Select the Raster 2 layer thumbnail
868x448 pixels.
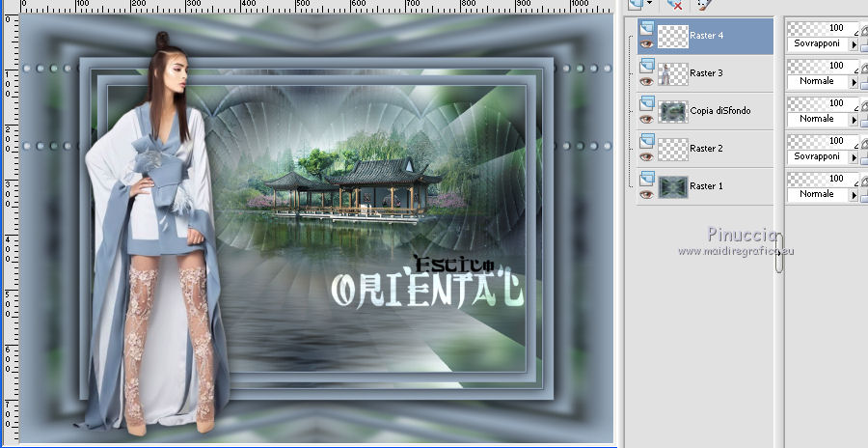pos(672,150)
